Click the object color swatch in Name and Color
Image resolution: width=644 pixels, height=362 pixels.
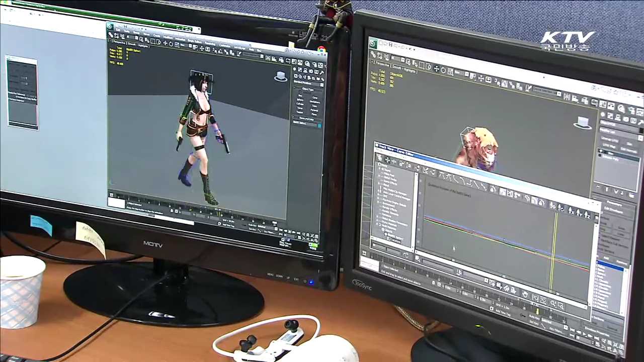tap(319, 125)
